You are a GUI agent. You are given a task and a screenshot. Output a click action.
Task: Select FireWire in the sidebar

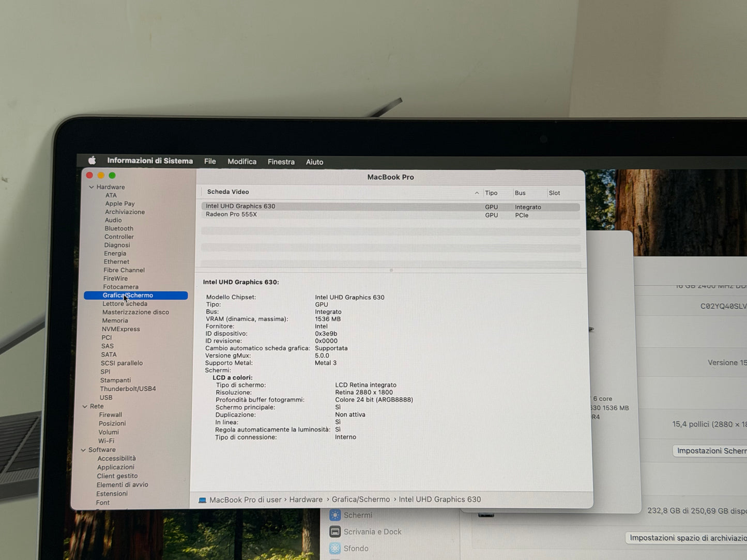pyautogui.click(x=115, y=278)
